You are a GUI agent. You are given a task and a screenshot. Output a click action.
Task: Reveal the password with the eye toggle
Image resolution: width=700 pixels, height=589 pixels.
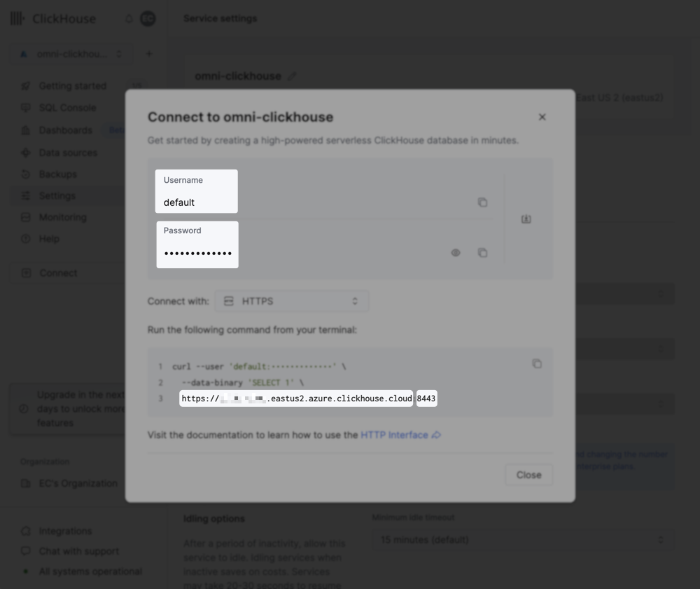click(x=456, y=252)
